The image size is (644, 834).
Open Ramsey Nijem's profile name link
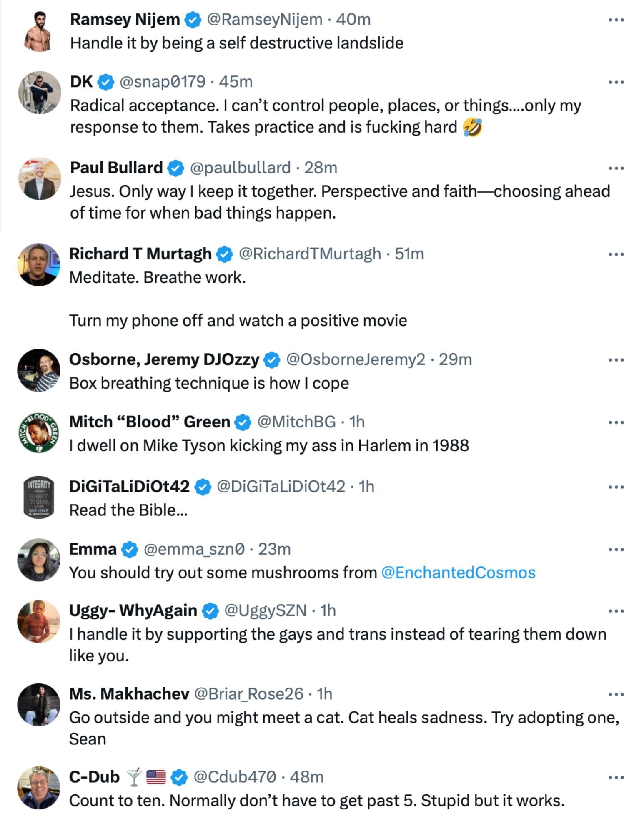tap(125, 19)
